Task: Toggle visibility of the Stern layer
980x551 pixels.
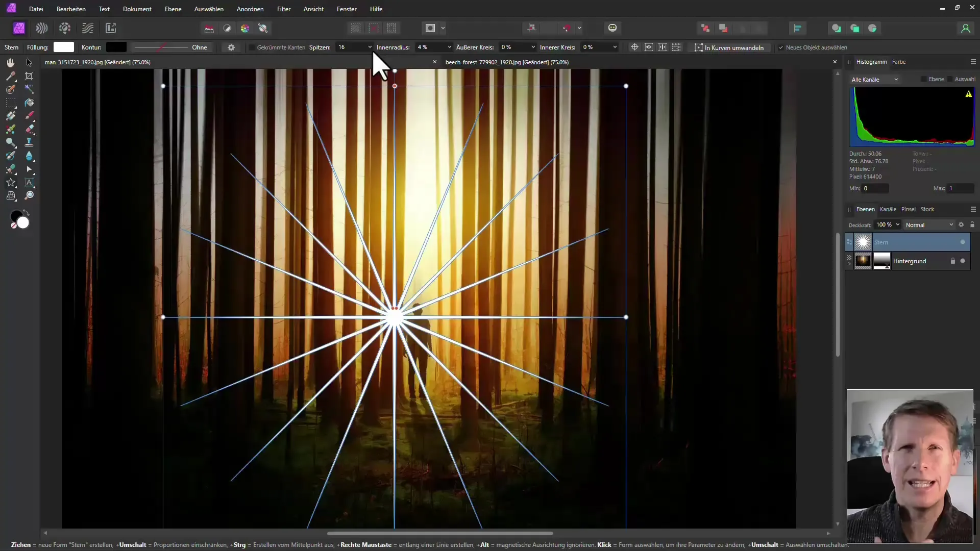Action: pyautogui.click(x=963, y=242)
